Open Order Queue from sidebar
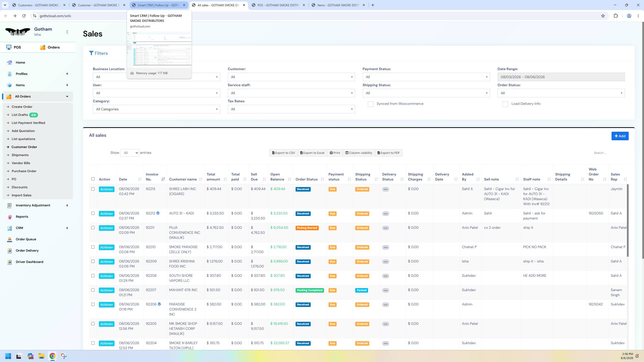The height and width of the screenshot is (362, 644). click(x=26, y=239)
